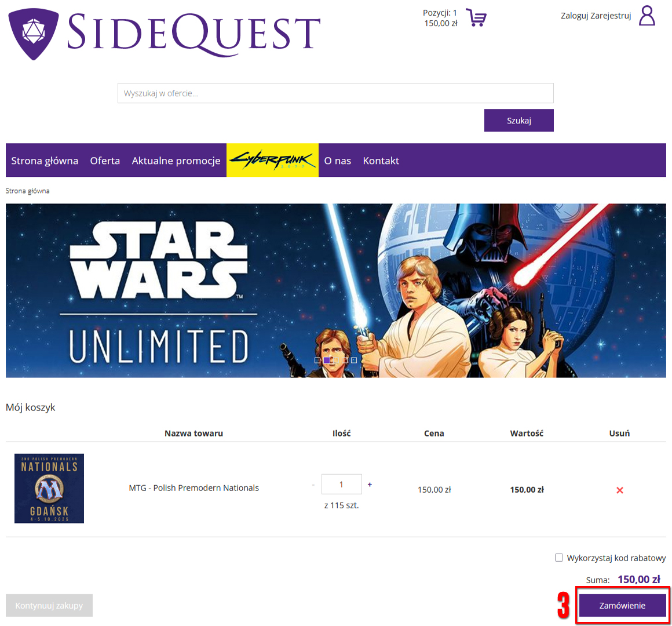Click the Szukaj search button
This screenshot has width=672, height=626.
(519, 121)
